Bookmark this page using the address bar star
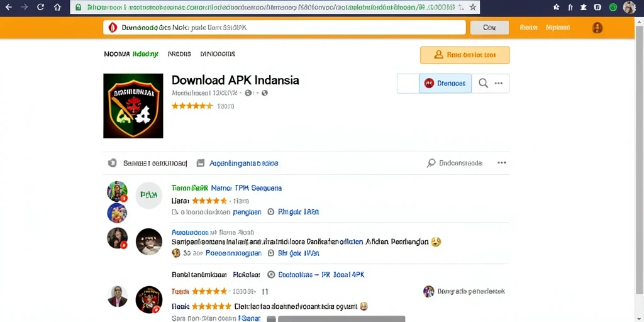Viewport: 644px width, 322px height. (x=473, y=7)
